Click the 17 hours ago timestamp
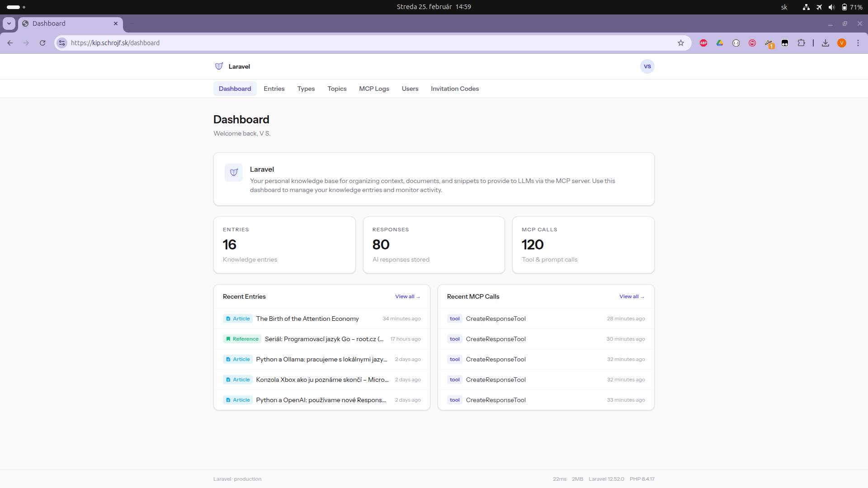Screen dimensions: 868x488 (406, 339)
